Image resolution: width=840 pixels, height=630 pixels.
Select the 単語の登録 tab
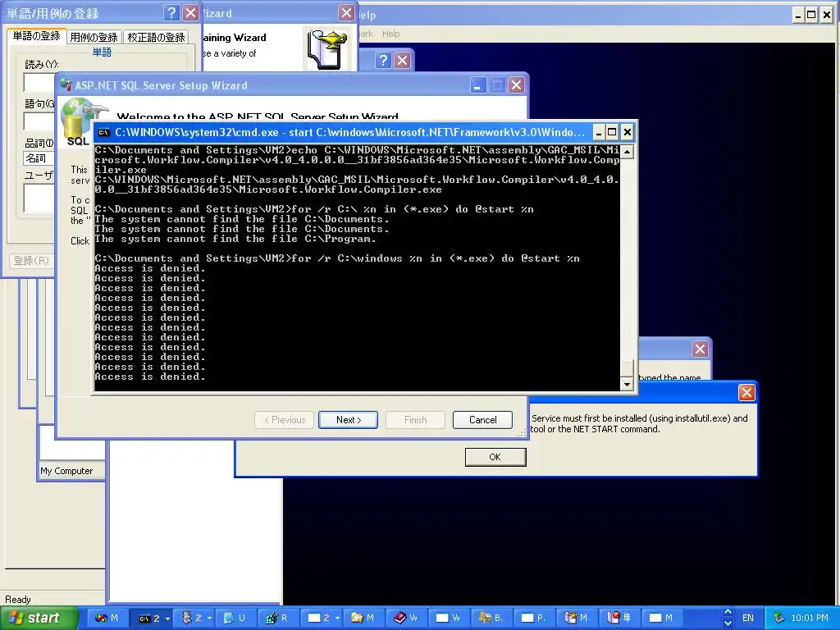click(36, 36)
